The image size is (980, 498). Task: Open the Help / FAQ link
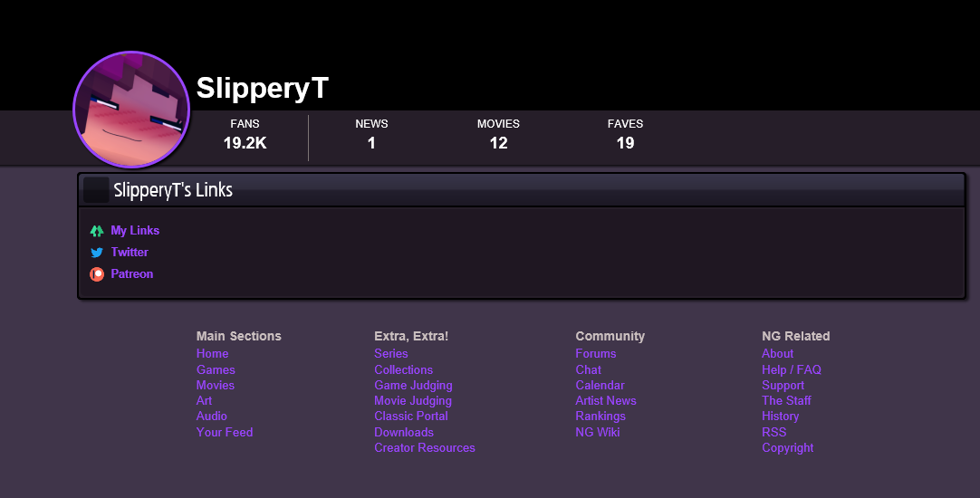791,369
